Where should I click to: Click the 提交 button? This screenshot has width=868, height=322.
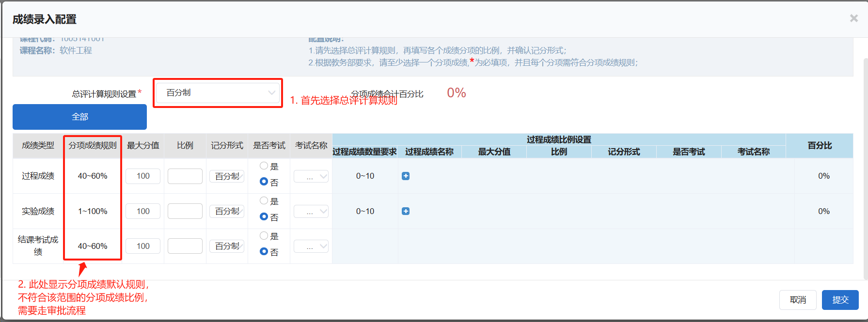(840, 300)
